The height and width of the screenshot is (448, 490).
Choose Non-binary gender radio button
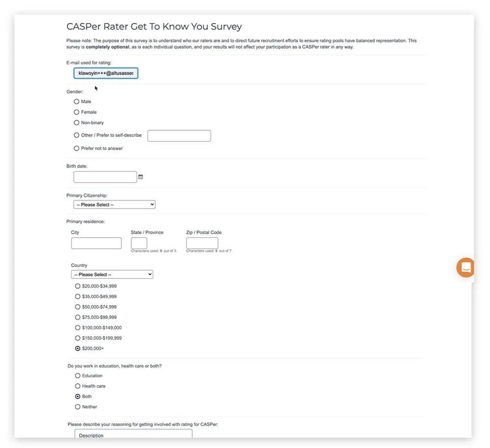pyautogui.click(x=76, y=122)
